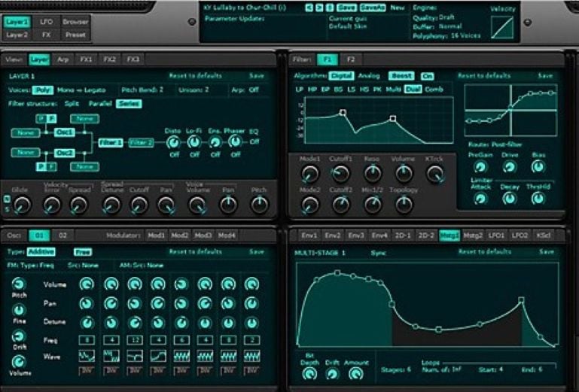Click the Glide knob in Layer panel
579x392 pixels.
(x=22, y=205)
